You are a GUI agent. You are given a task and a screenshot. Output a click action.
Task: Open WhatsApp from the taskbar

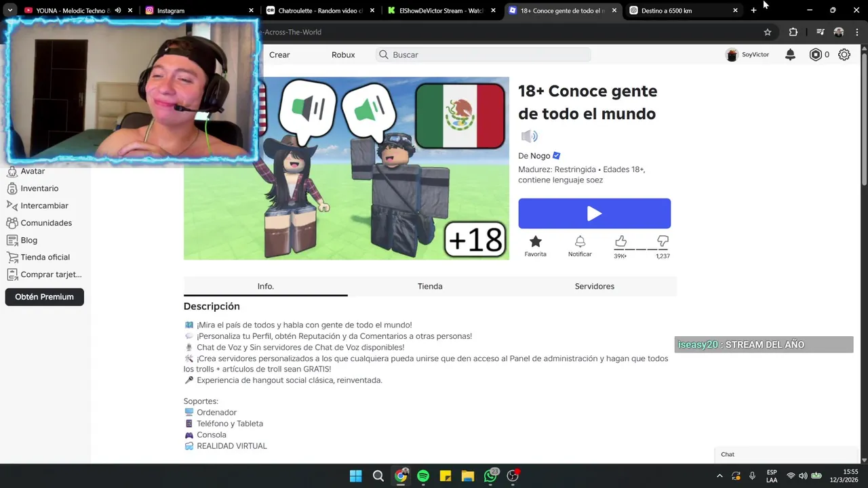490,476
